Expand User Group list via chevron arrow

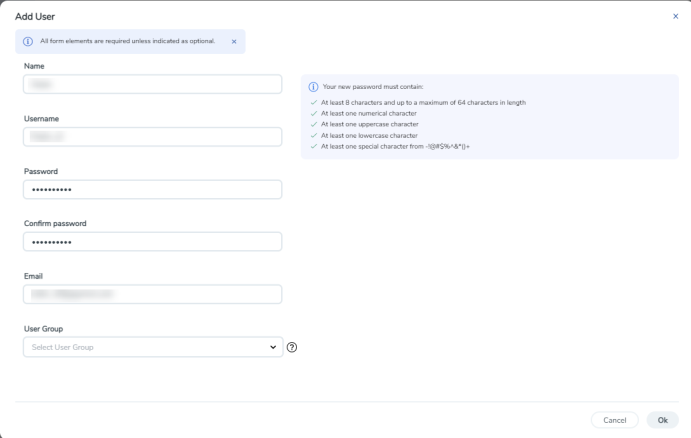[273, 347]
